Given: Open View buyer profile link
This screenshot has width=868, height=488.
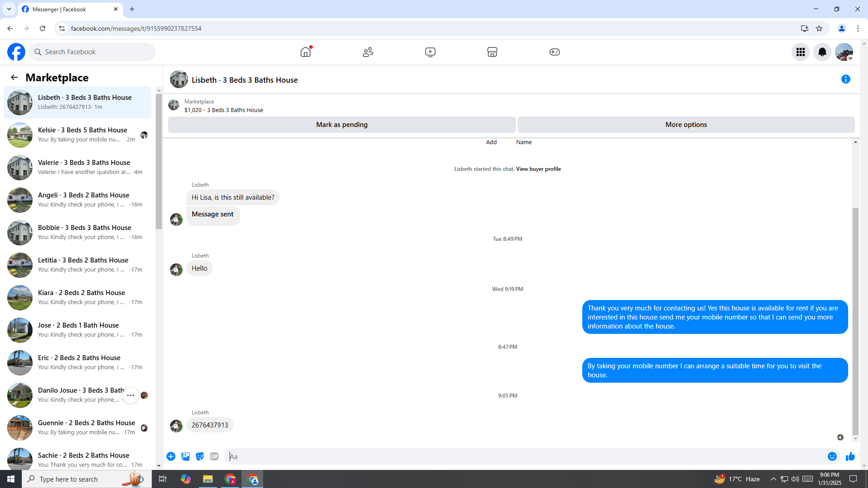Looking at the screenshot, I should point(538,169).
